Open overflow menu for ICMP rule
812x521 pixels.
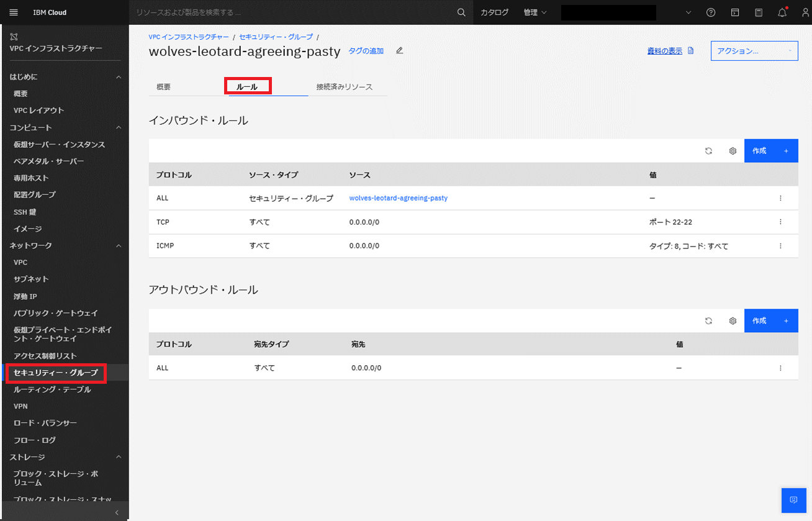pos(780,246)
